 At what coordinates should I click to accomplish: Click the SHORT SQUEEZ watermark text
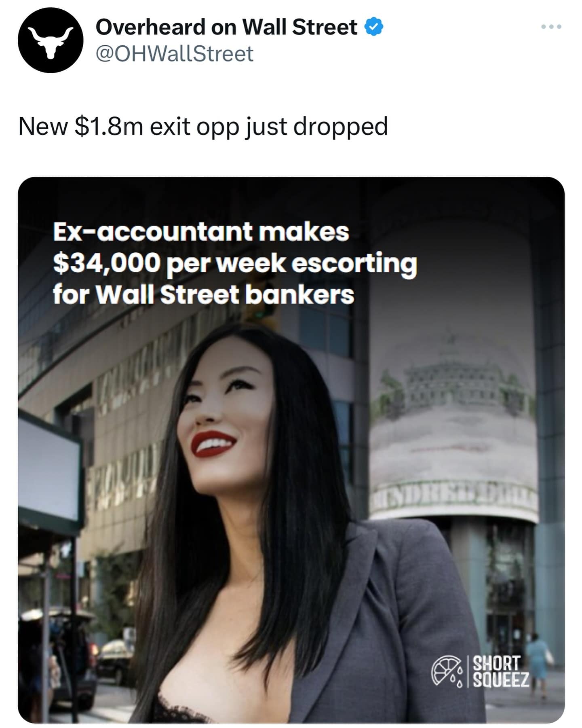point(501,672)
